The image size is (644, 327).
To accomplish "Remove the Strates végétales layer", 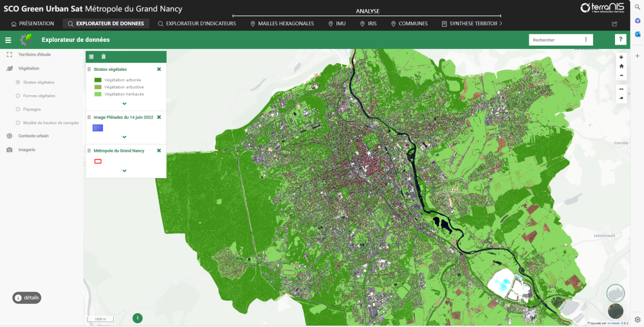I will pyautogui.click(x=159, y=69).
